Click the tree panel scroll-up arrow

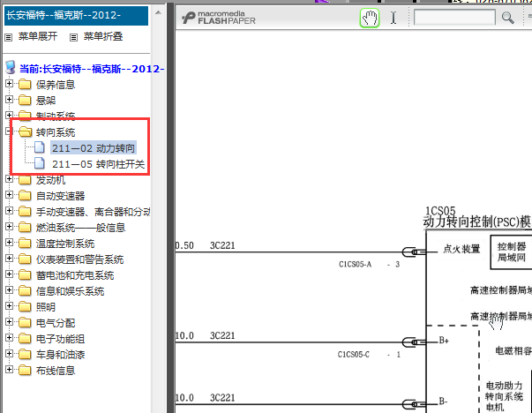158,13
